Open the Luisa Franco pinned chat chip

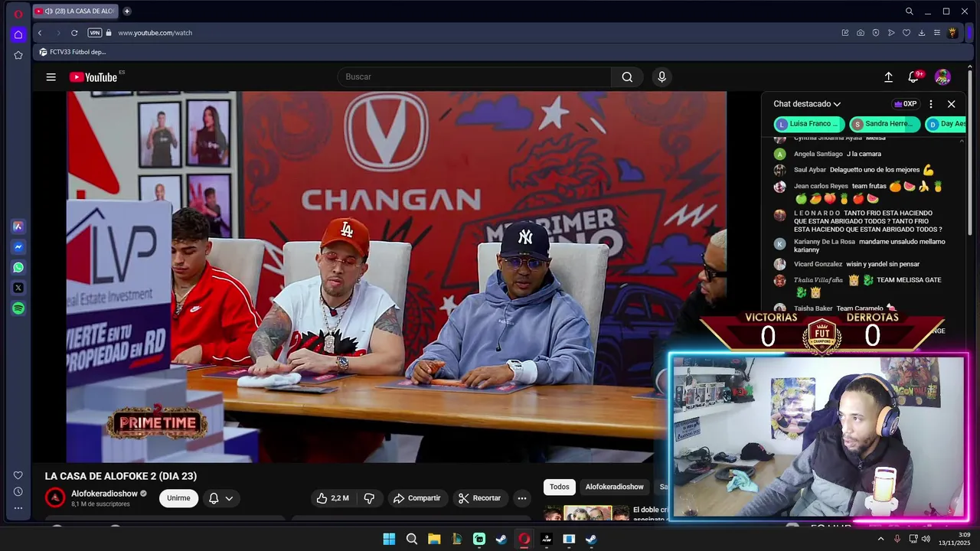tap(809, 124)
